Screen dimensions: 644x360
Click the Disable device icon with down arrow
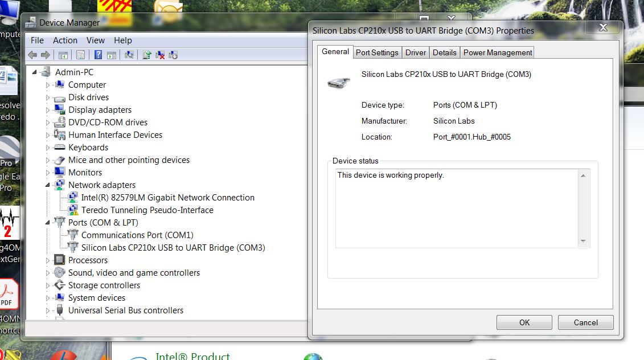[x=173, y=55]
